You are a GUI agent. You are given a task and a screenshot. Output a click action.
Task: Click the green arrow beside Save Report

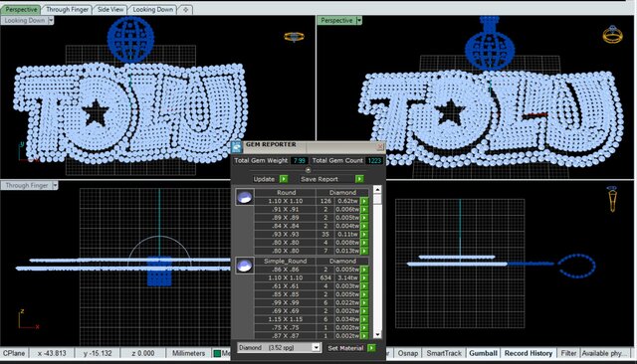click(x=359, y=179)
